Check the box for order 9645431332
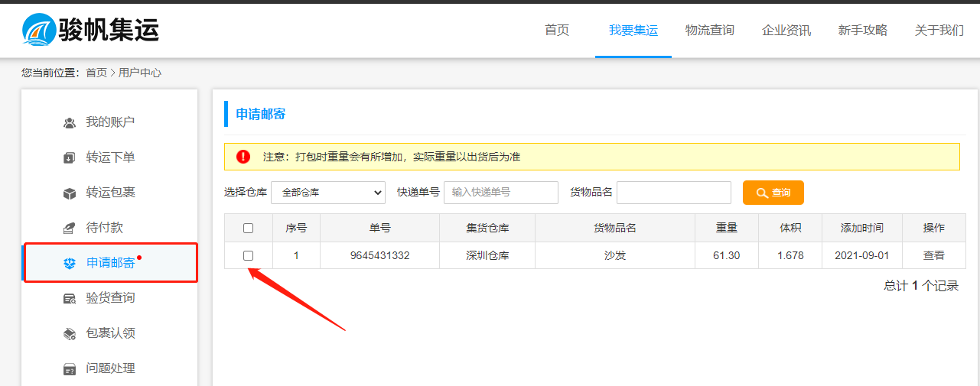Viewport: 980px width, 386px height. [x=248, y=256]
